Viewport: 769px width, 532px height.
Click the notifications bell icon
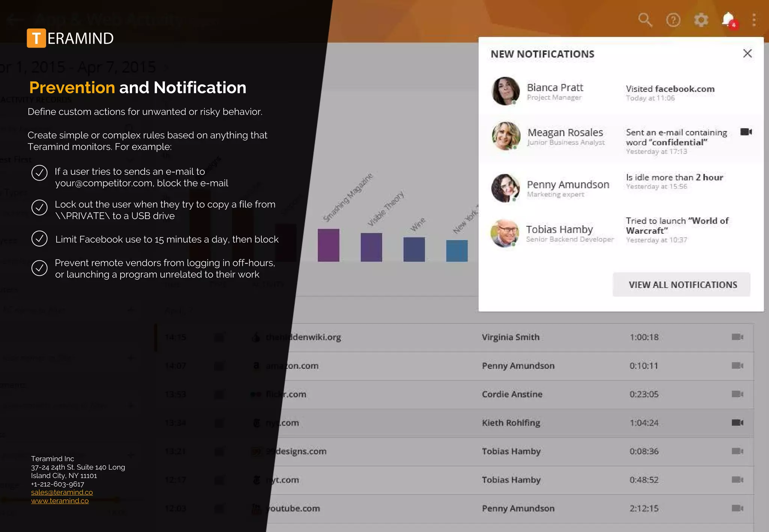728,20
